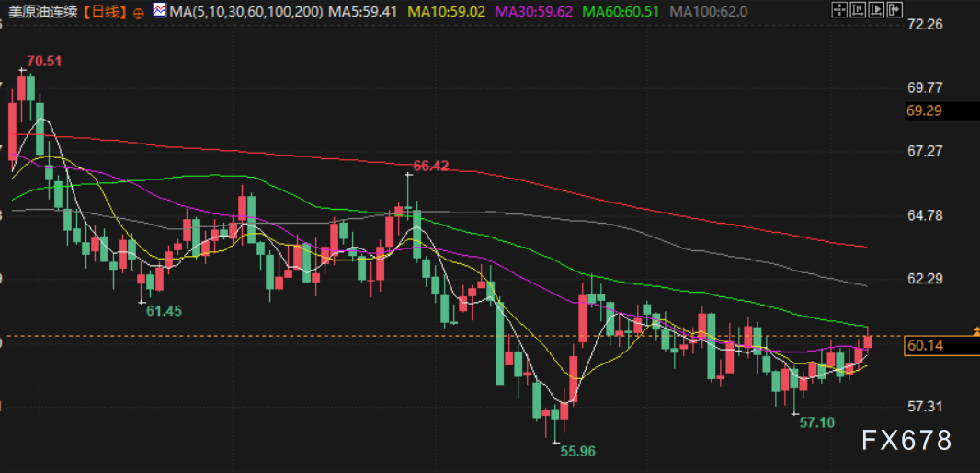
Task: Click the current price tag 60.14
Action: (x=927, y=346)
